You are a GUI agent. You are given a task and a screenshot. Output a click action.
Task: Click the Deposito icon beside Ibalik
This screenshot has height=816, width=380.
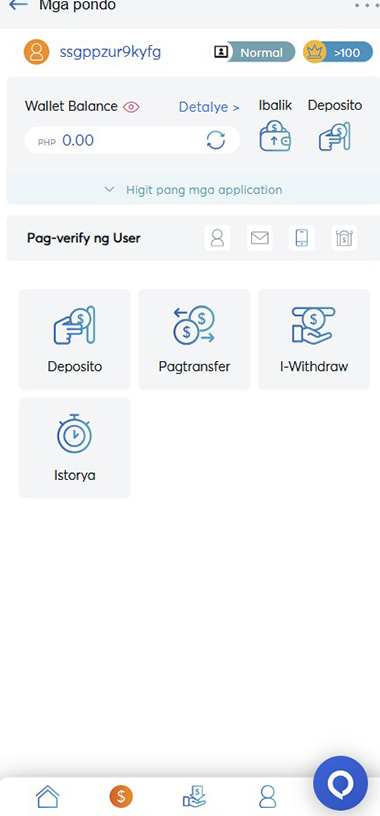(335, 136)
